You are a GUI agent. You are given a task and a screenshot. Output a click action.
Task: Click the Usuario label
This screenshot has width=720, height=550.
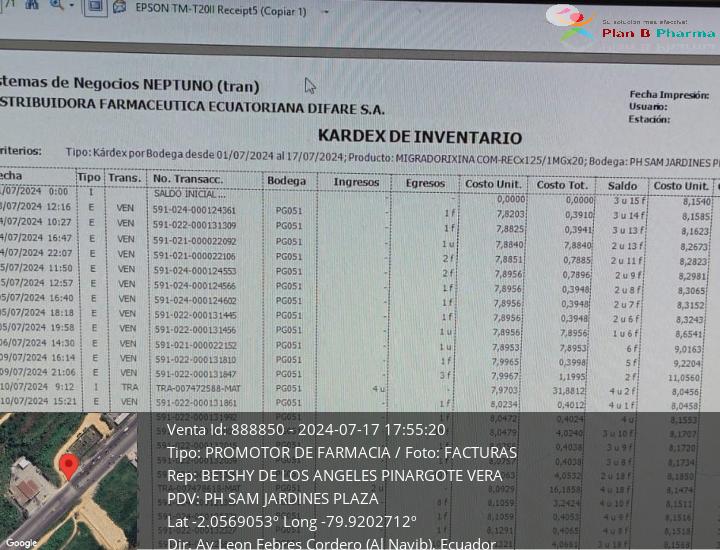coord(648,107)
